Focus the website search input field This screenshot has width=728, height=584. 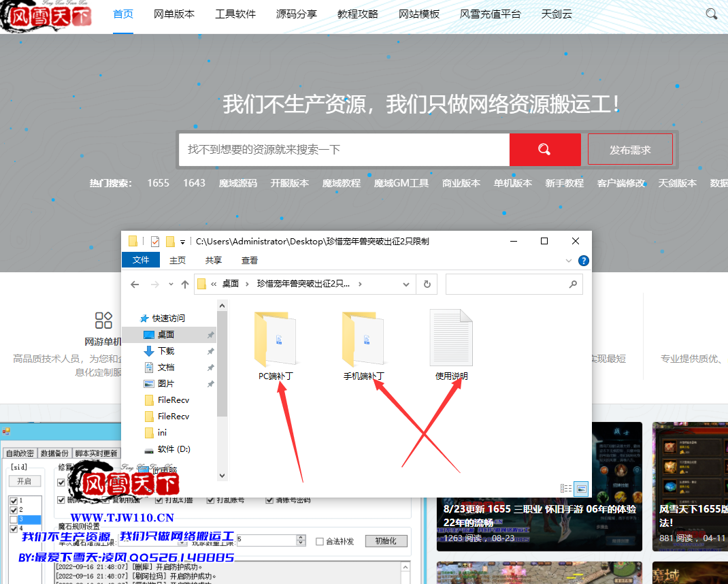(x=344, y=150)
